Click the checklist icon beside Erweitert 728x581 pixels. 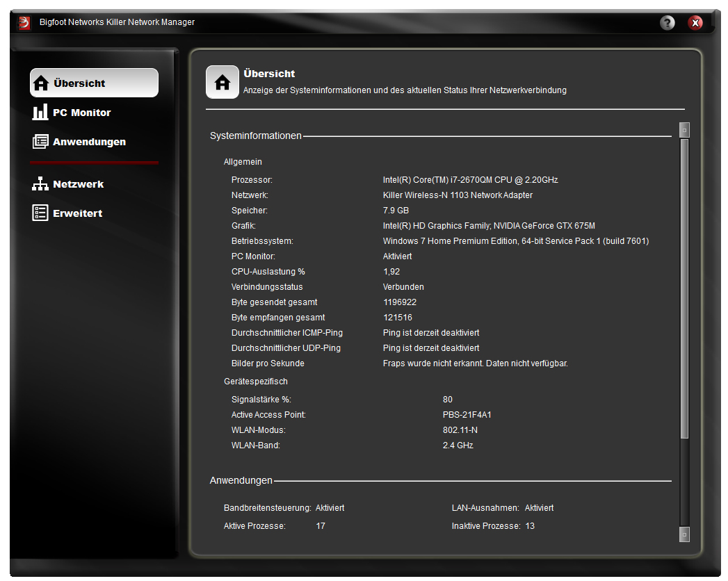(40, 213)
